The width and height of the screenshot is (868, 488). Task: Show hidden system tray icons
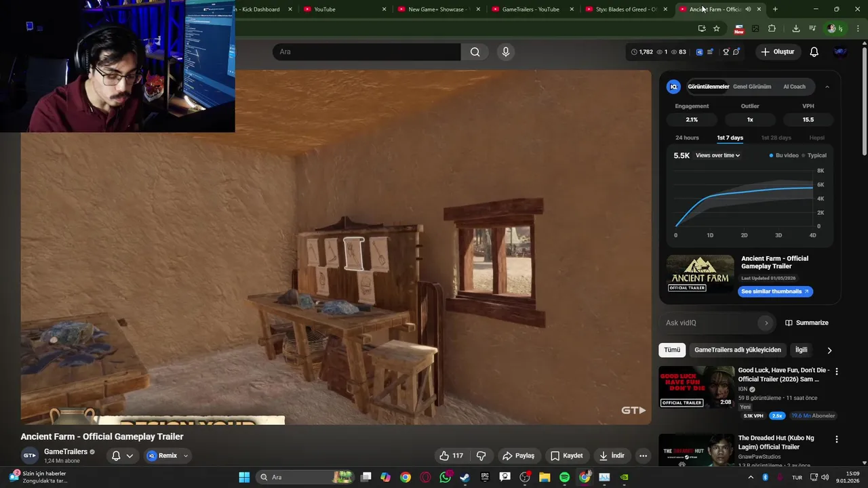click(751, 477)
